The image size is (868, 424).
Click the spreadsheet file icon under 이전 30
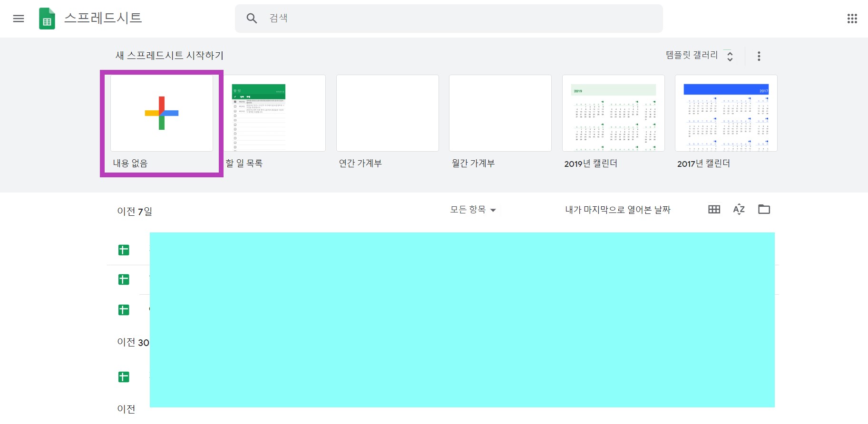[x=124, y=377]
